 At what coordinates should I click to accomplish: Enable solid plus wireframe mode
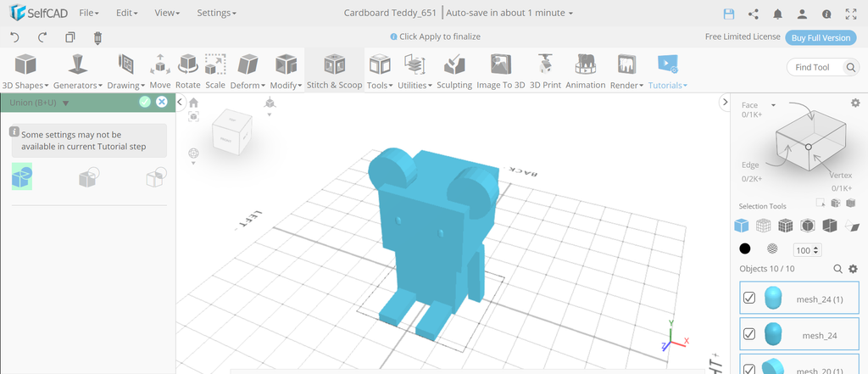tap(786, 226)
